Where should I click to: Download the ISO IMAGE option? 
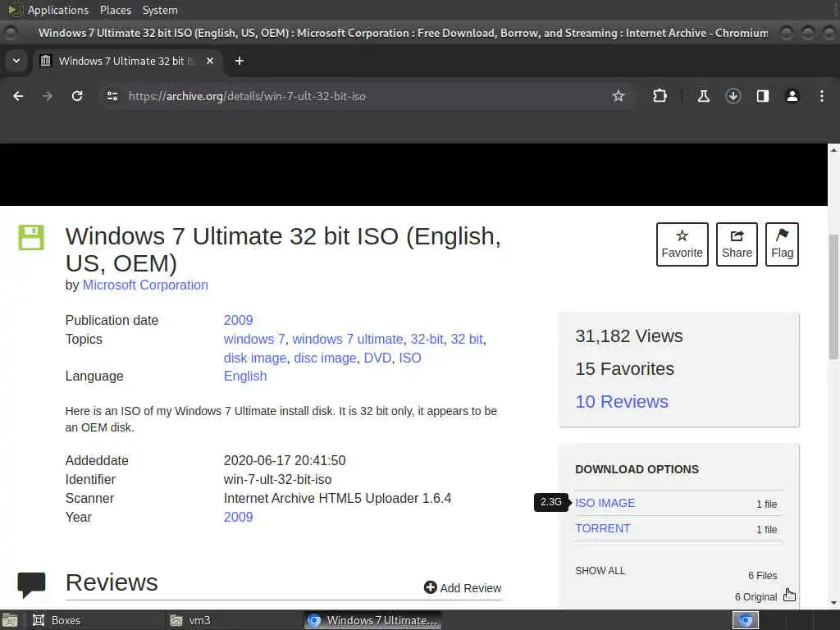(605, 503)
